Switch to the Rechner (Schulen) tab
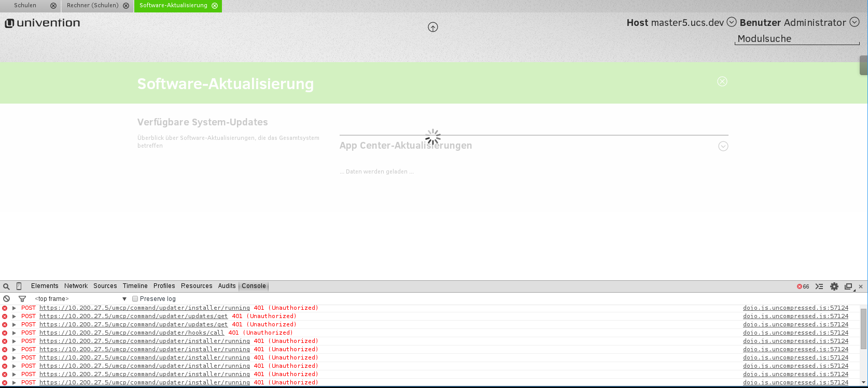 pyautogui.click(x=92, y=6)
